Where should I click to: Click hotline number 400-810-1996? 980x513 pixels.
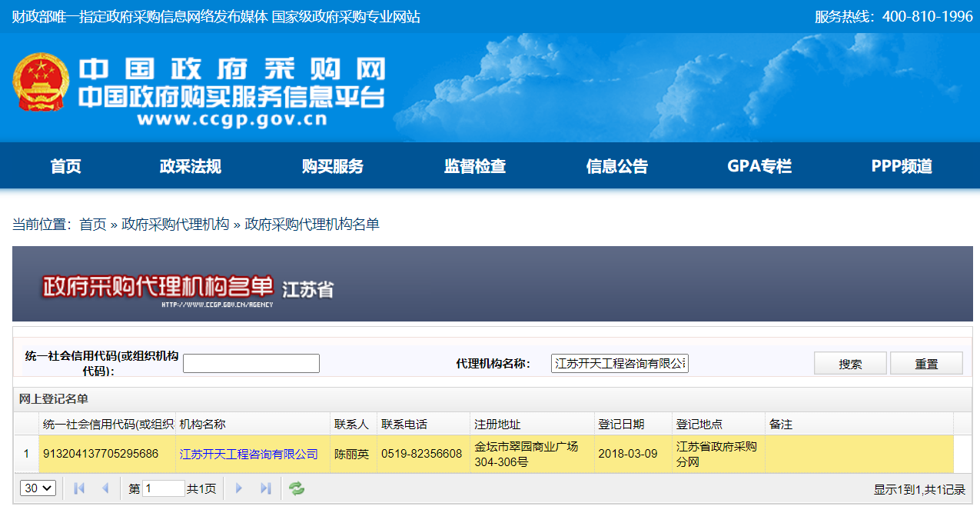(x=928, y=16)
